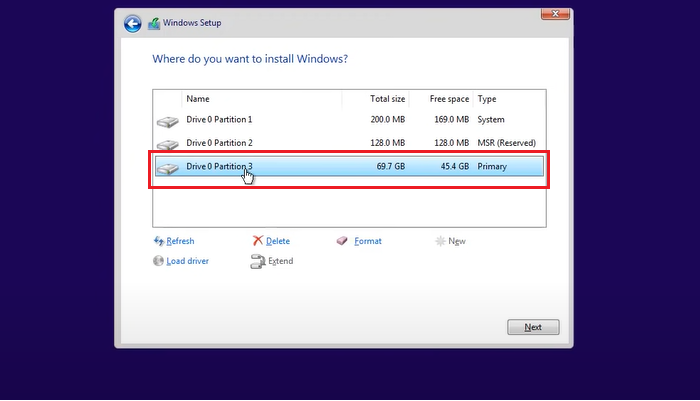700x401 pixels.
Task: Sort by the Free space column
Action: click(x=442, y=99)
